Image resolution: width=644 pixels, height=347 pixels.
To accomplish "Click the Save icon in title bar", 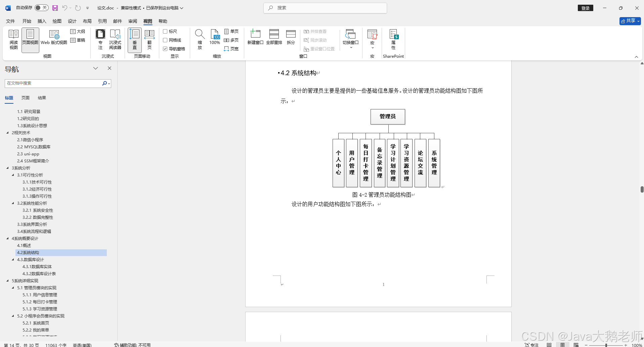I will 55,8.
